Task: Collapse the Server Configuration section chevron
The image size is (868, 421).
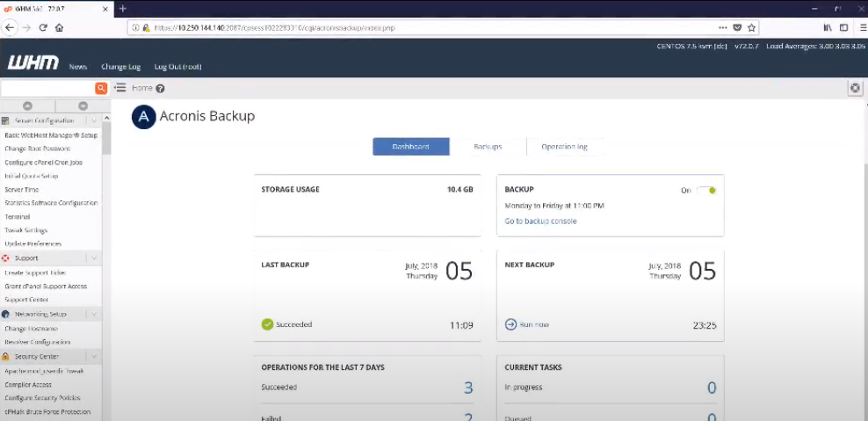Action: pos(94,120)
